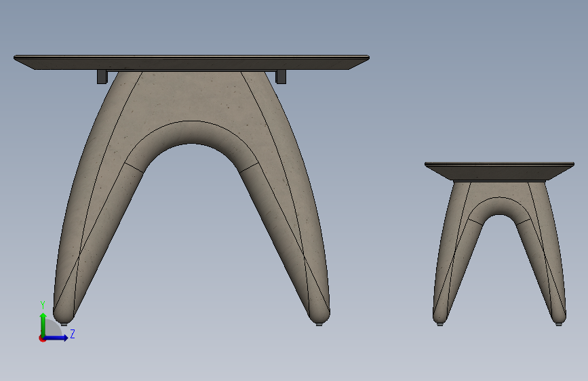Click the 'Z' label on the triad
The width and height of the screenshot is (588, 381).
pos(73,334)
